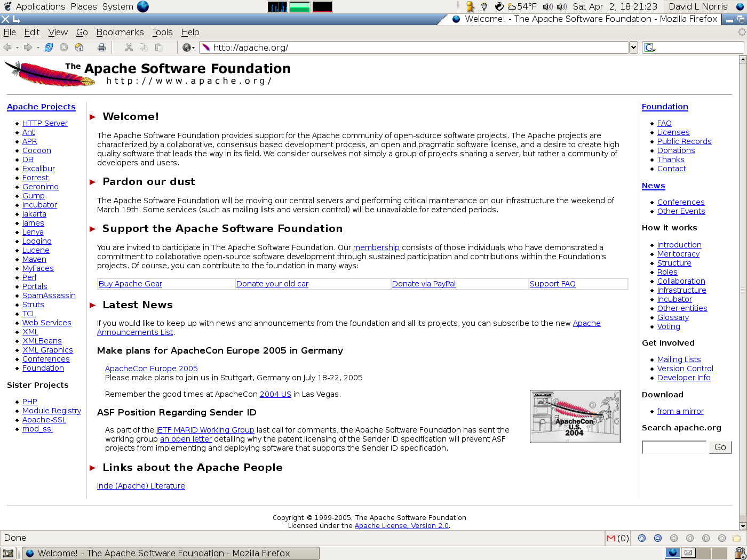The height and width of the screenshot is (560, 747).
Task: Open the Edit menu
Action: coord(32,32)
